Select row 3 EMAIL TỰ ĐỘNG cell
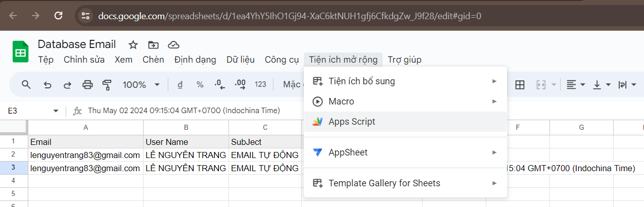The width and height of the screenshot is (644, 207). (265, 168)
